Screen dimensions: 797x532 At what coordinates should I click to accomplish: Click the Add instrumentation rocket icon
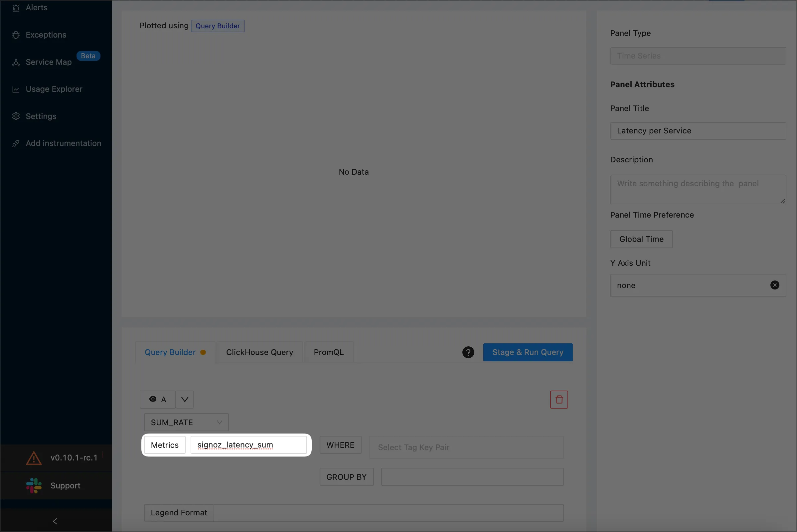[16, 143]
